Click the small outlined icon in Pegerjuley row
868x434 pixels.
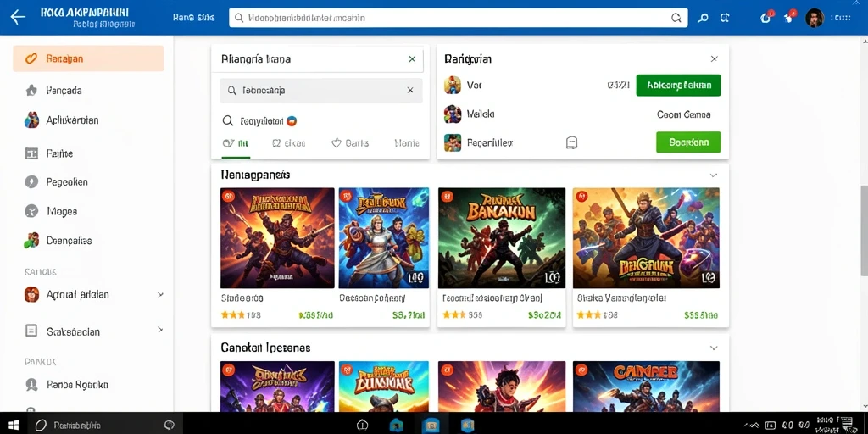tap(572, 142)
